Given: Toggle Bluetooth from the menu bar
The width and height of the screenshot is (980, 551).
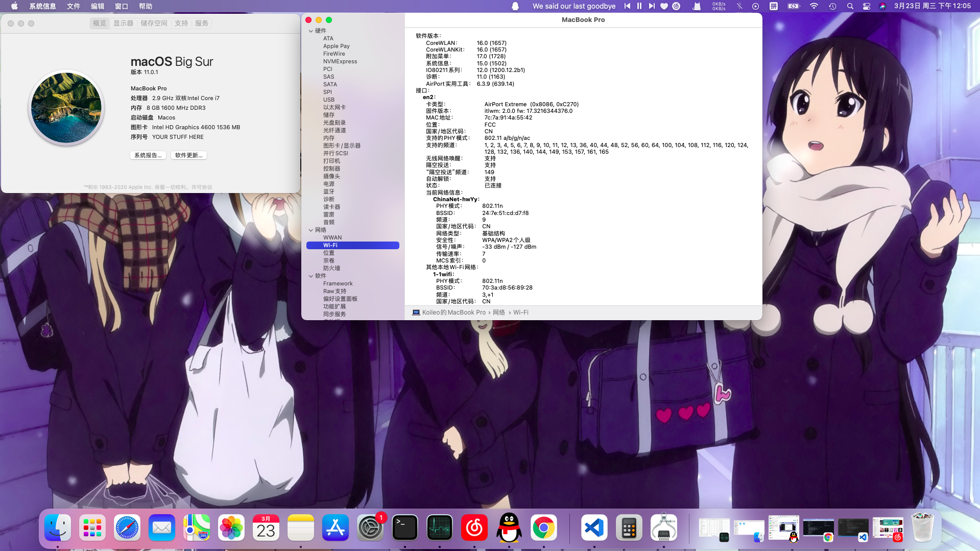Looking at the screenshot, I should (x=738, y=6).
